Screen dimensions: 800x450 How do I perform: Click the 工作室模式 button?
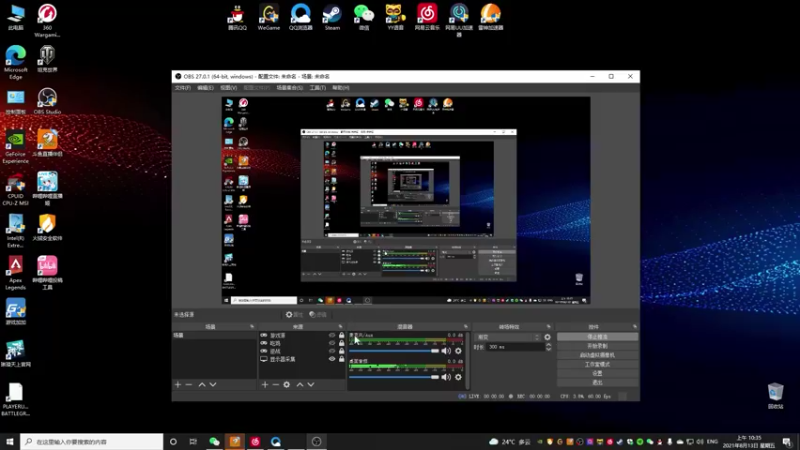click(597, 364)
